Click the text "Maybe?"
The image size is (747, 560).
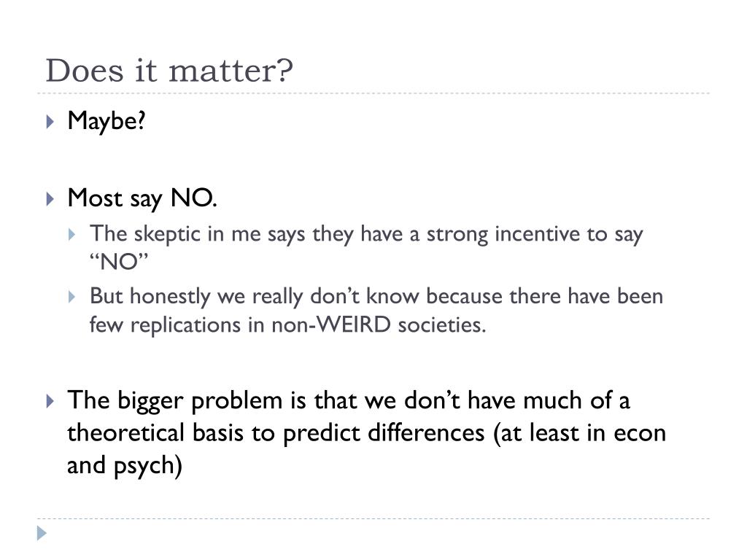click(x=107, y=121)
